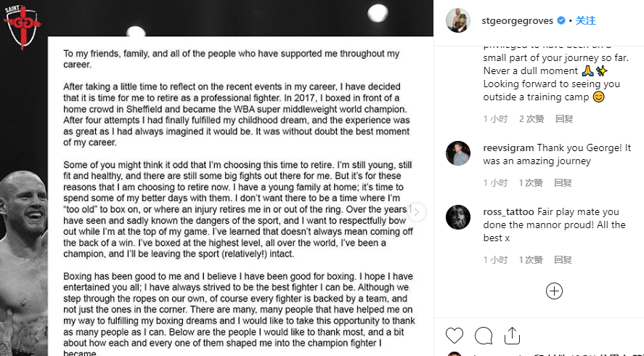
Task: Reply to reevsigram comment via 回复
Action: [563, 183]
